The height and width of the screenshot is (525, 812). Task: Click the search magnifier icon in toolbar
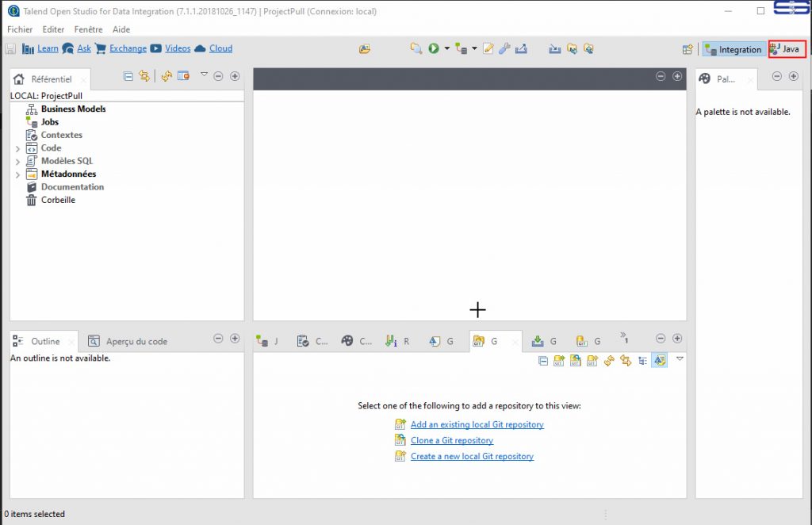point(416,48)
